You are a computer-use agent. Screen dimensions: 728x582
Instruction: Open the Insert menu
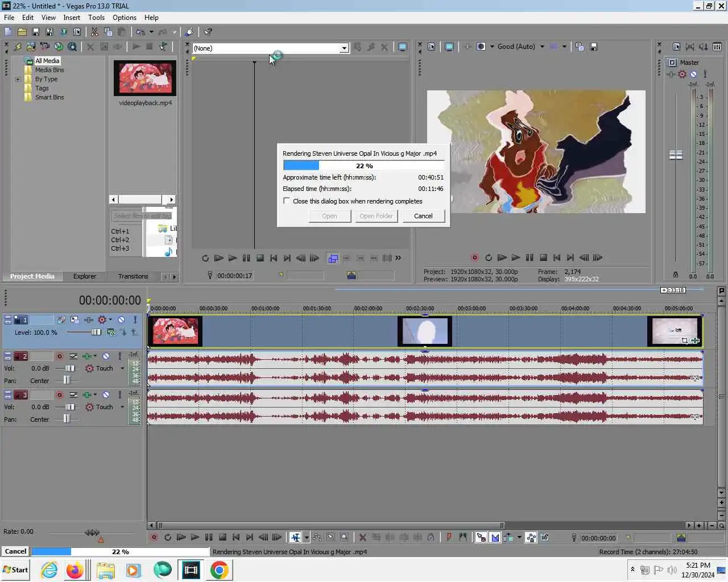(x=72, y=18)
